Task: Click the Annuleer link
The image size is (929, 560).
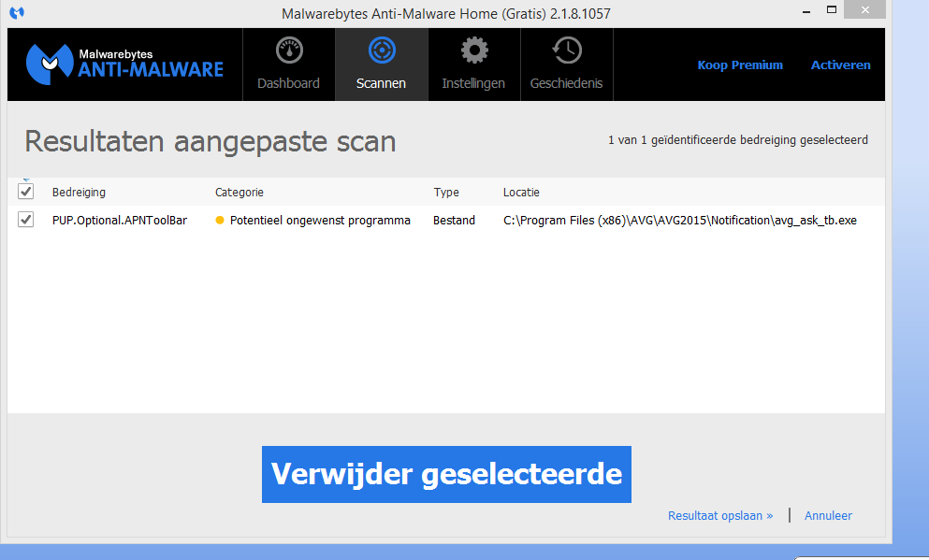Action: point(828,516)
